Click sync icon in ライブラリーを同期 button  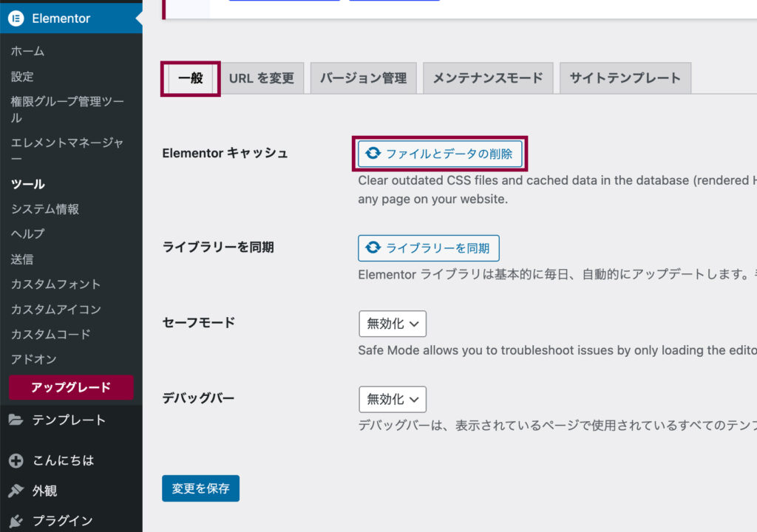[x=373, y=248]
